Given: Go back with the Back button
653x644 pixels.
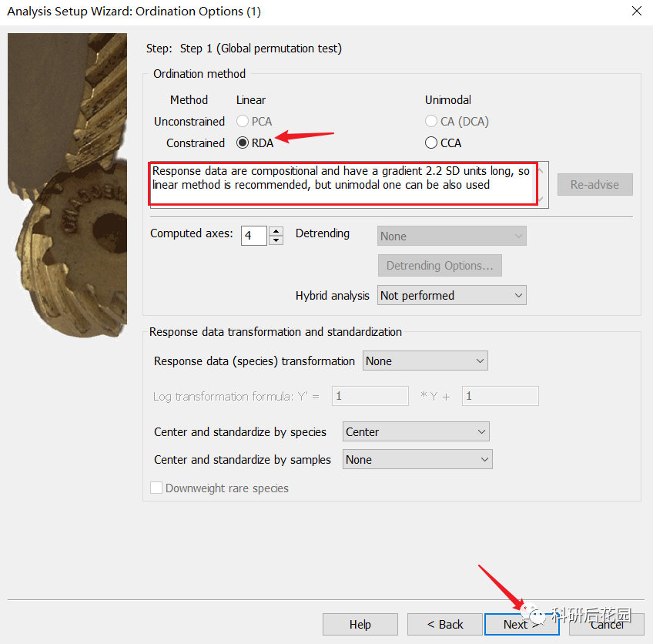Looking at the screenshot, I should tap(445, 624).
